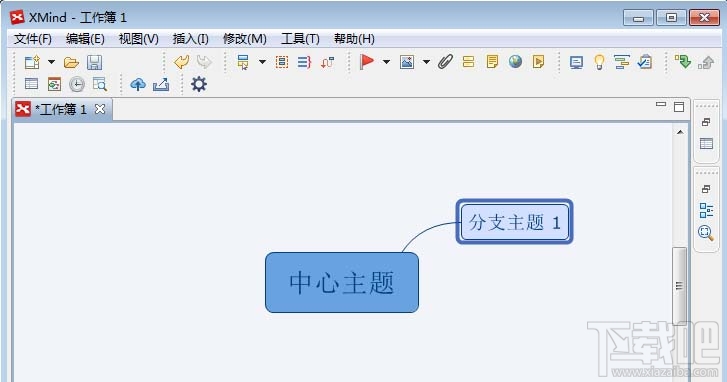The height and width of the screenshot is (382, 727).
Task: Open the image dropdown arrow
Action: click(x=426, y=62)
